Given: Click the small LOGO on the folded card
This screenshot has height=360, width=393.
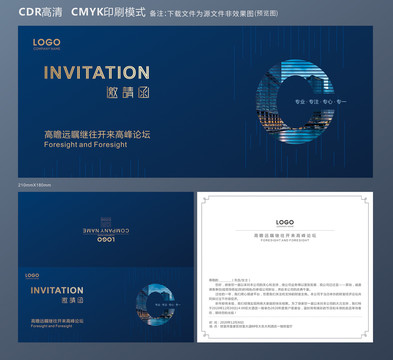Looking at the screenshot, I should (x=32, y=276).
